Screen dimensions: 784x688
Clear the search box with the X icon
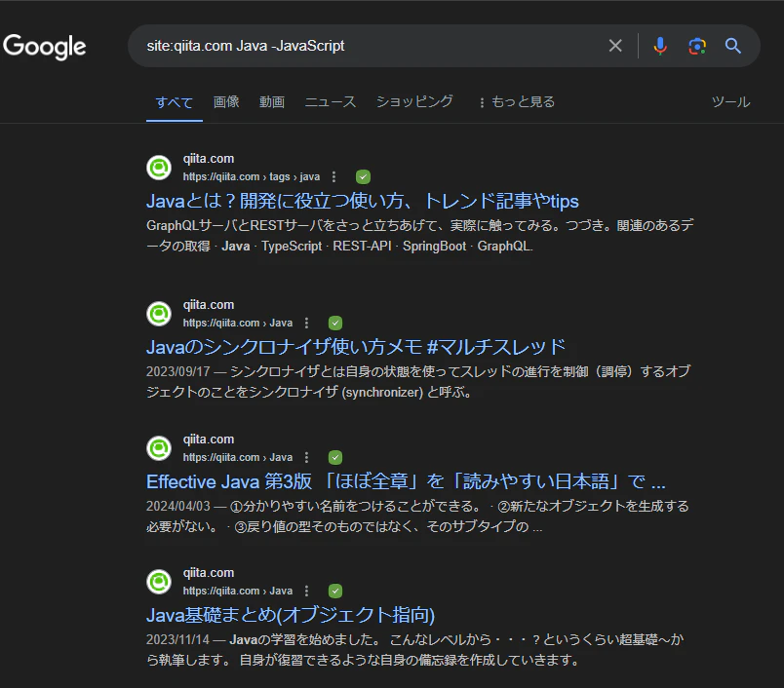[x=615, y=46]
